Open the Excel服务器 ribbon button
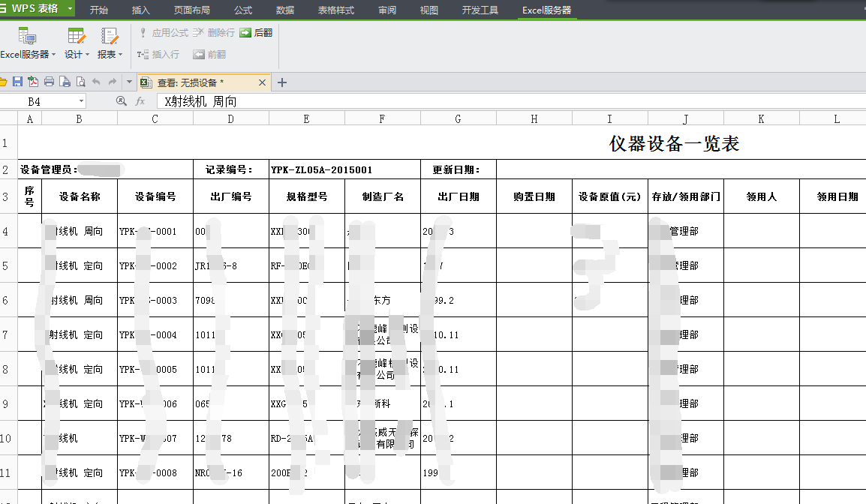 coord(26,43)
